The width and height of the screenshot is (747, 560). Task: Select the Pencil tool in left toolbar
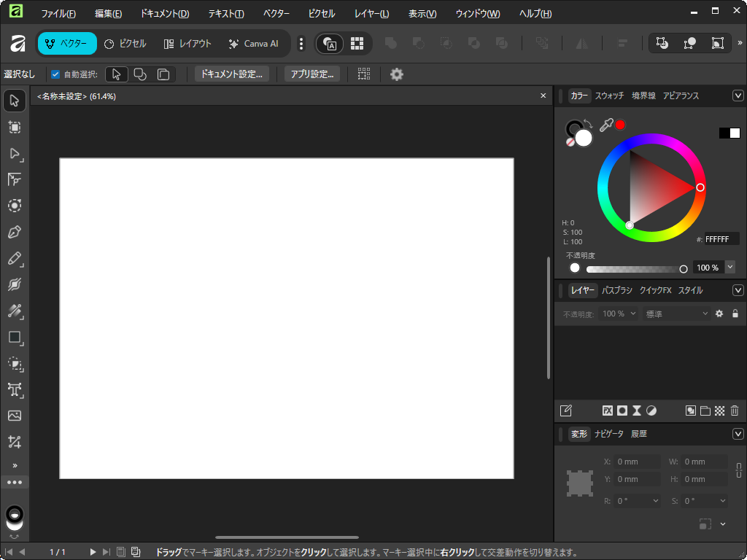click(14, 259)
